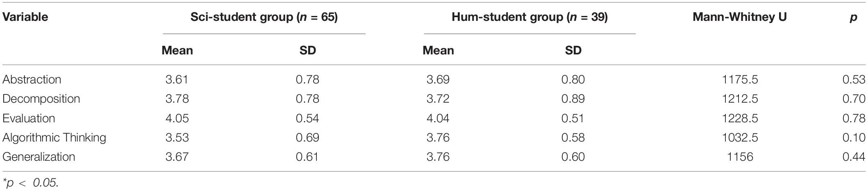The height and width of the screenshot is (191, 868).
Task: Click the Mean subheader under Sci-student group
Action: click(x=177, y=51)
